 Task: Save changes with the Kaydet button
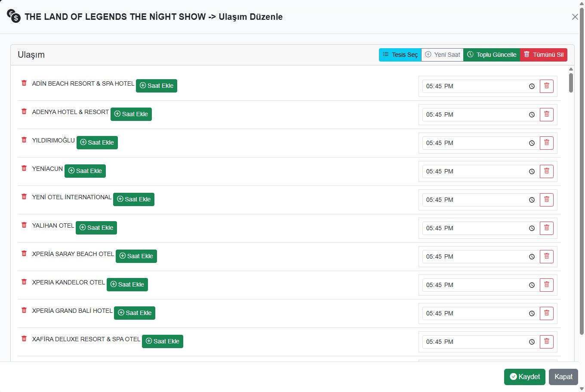pos(524,377)
